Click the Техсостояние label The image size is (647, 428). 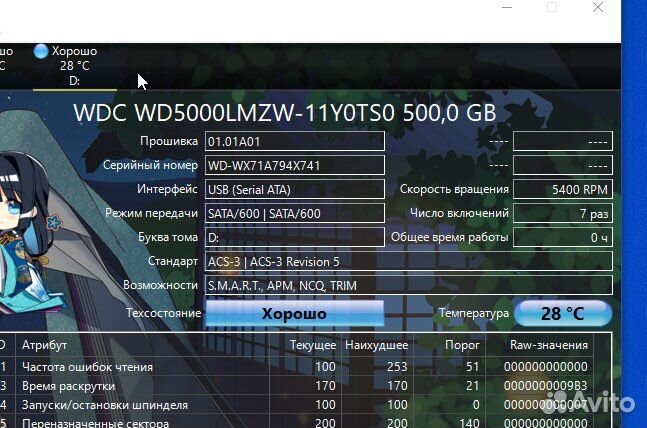(163, 313)
